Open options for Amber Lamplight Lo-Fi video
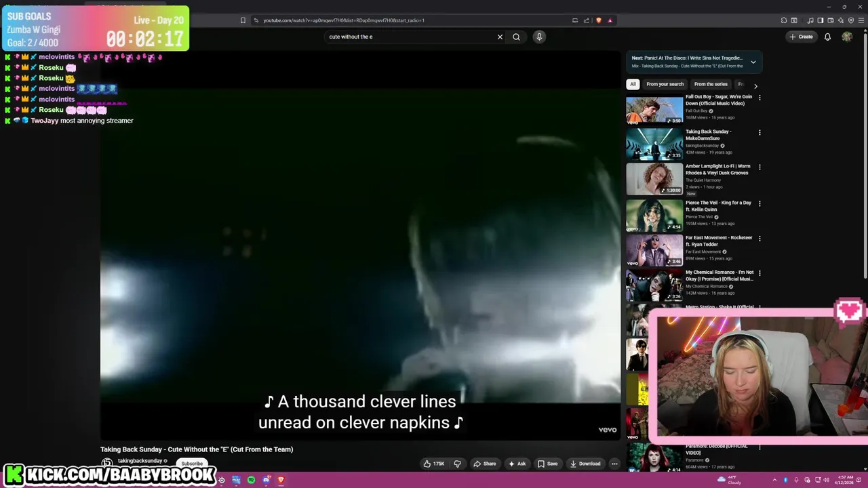Image resolution: width=868 pixels, height=488 pixels. [759, 167]
